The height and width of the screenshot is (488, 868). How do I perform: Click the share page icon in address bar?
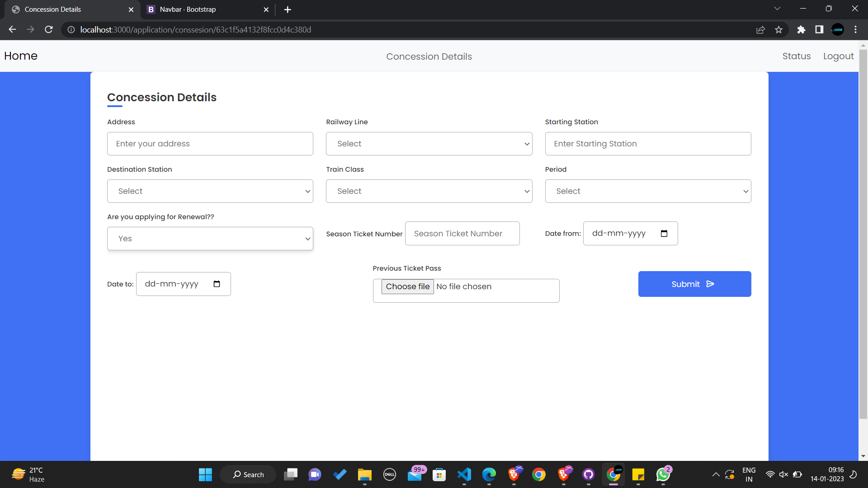click(x=760, y=30)
